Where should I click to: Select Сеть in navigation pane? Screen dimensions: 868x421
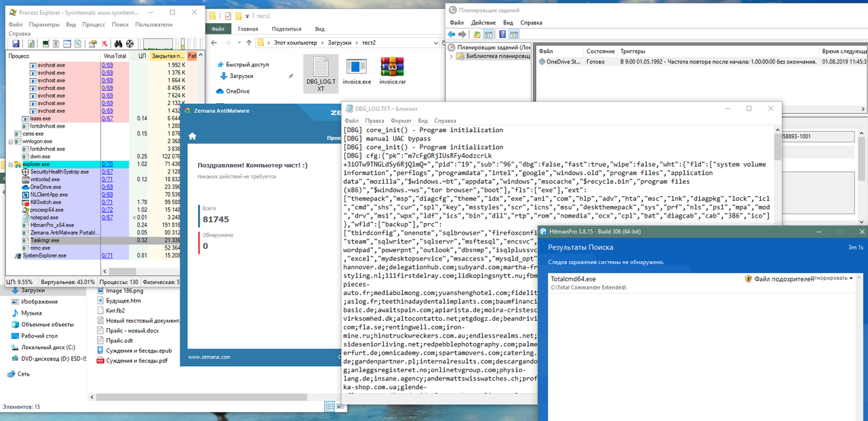(18, 374)
